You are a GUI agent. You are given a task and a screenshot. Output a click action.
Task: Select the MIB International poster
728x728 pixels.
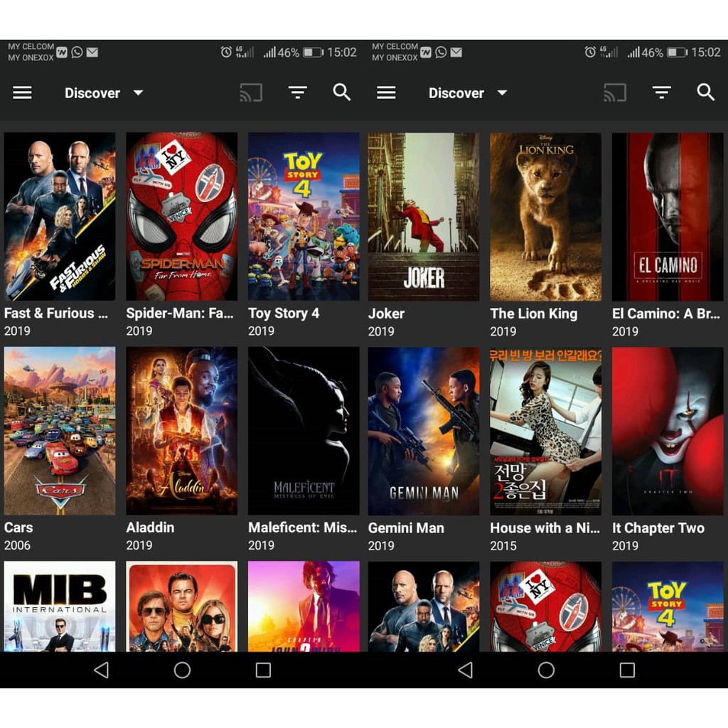click(x=60, y=606)
